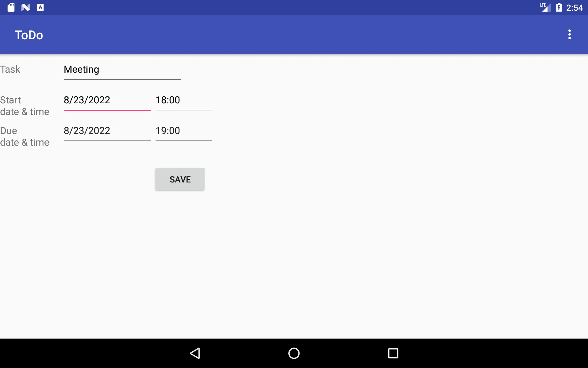
Task: Click the LTE signal status icon
Action: pyautogui.click(x=546, y=7)
